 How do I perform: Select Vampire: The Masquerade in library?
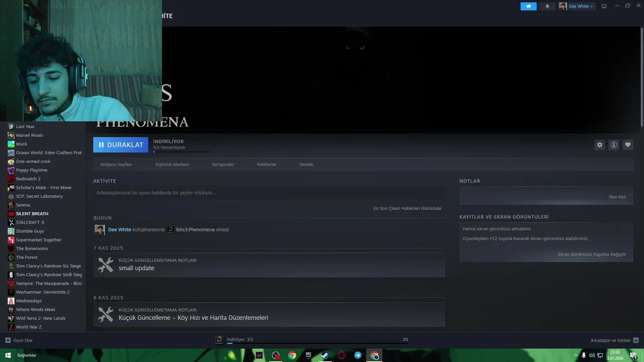[49, 284]
